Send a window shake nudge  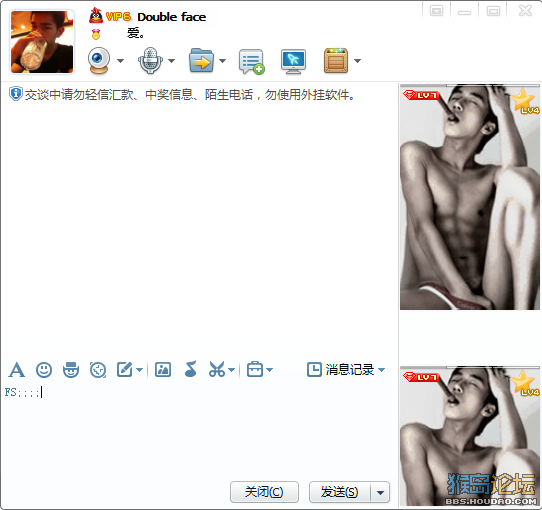[x=98, y=370]
